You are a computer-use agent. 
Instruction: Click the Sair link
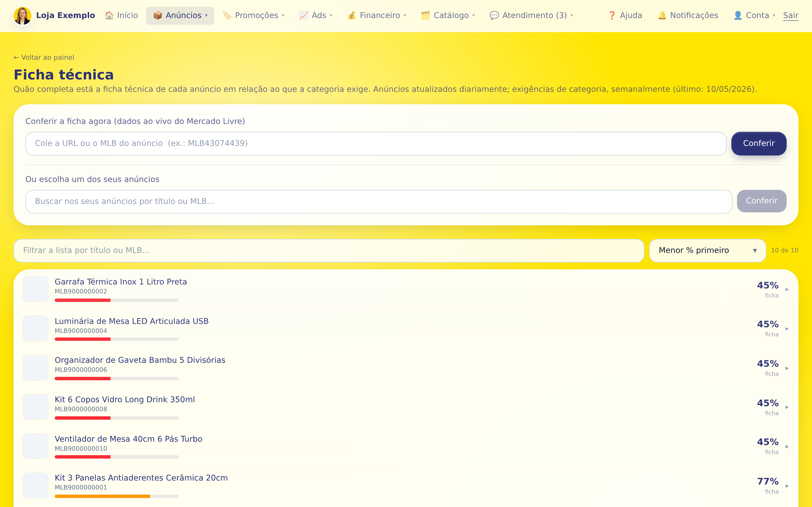[791, 15]
